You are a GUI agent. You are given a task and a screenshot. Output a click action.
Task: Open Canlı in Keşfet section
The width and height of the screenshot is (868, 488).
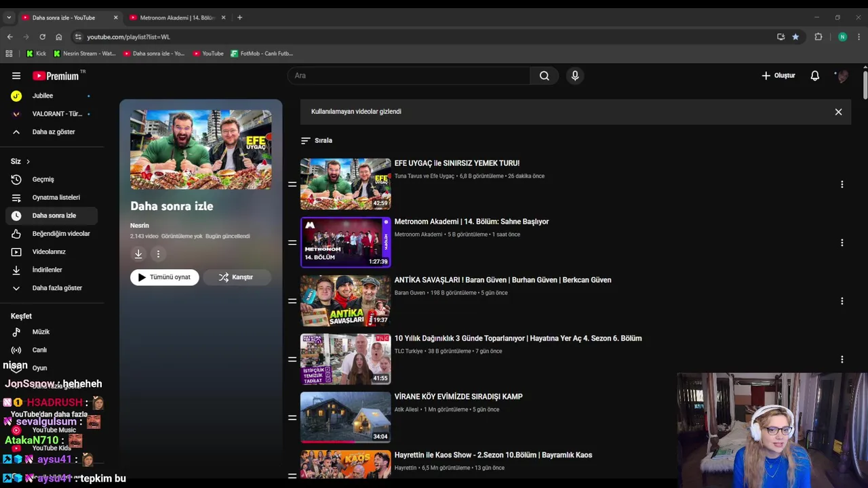52,350
